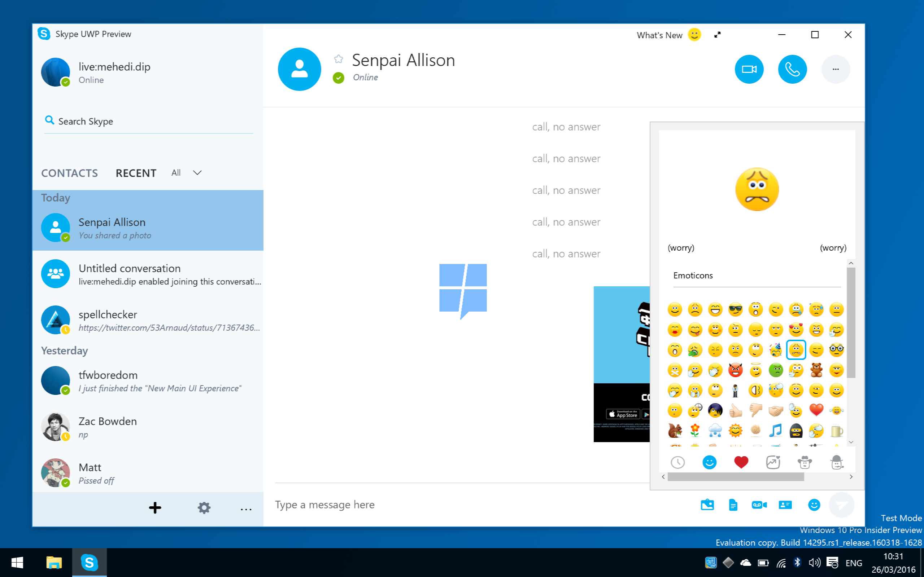Click the add contacts icon in message toolbar
Screen dimensions: 924x577
786,505
